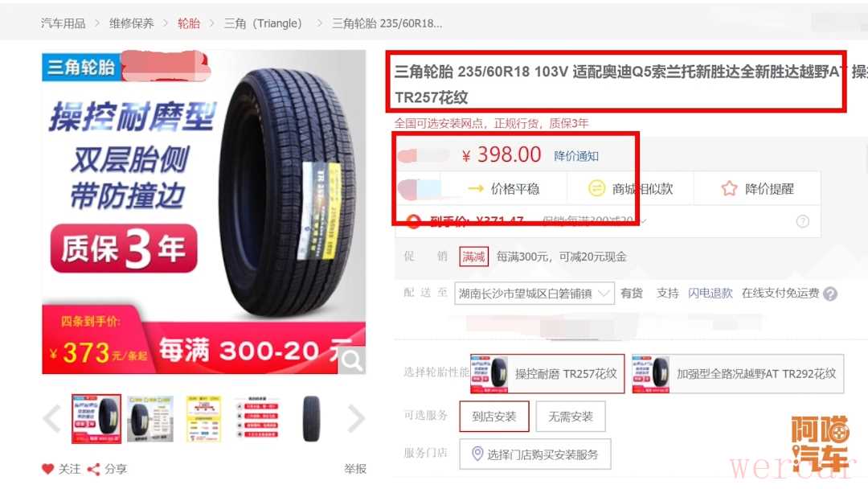Select the 无需安装 service option
This screenshot has height=489, width=868.
pos(570,417)
